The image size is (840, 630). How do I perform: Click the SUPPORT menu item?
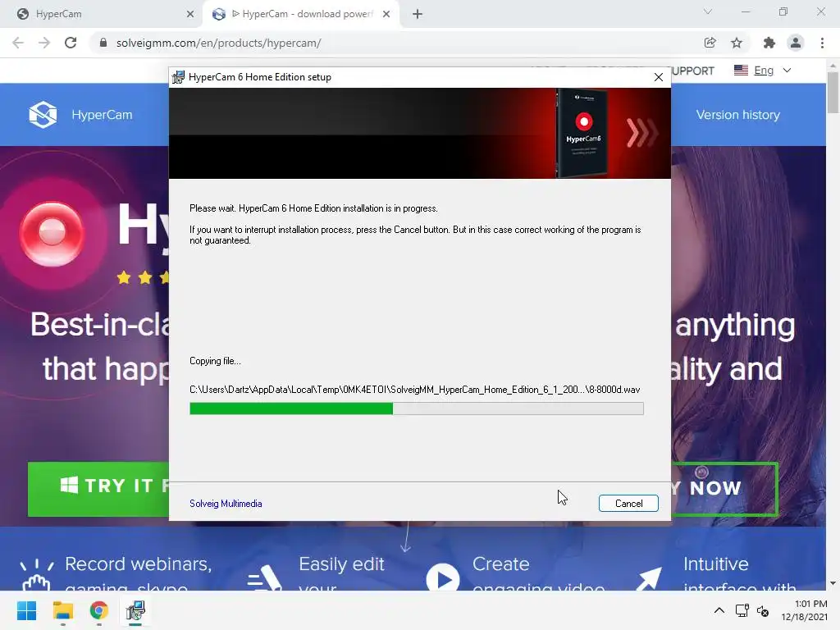692,71
